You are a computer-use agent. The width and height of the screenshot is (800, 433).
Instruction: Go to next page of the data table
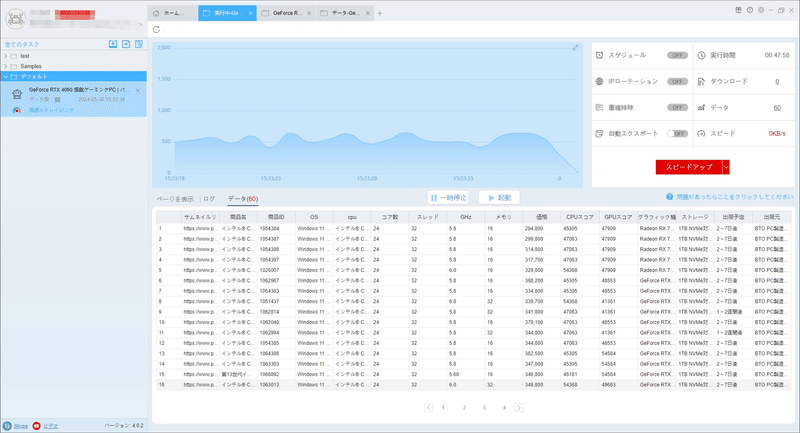coord(519,407)
